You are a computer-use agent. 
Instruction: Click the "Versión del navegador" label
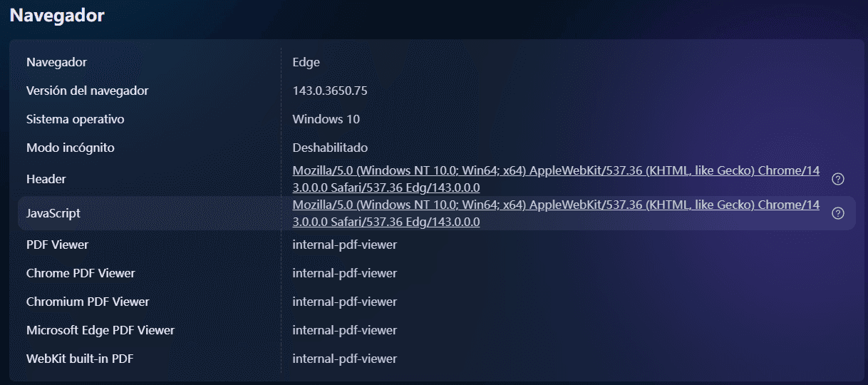(x=87, y=91)
